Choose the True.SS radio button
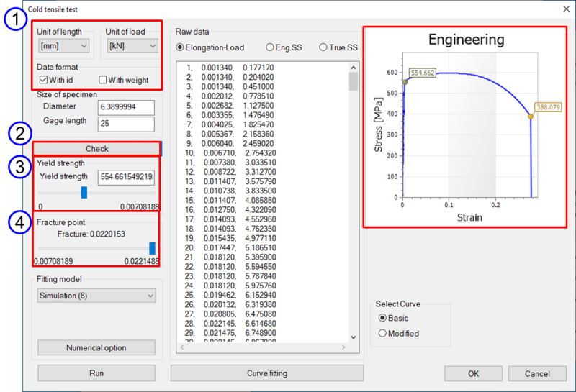Image resolution: width=576 pixels, height=392 pixels. 323,47
